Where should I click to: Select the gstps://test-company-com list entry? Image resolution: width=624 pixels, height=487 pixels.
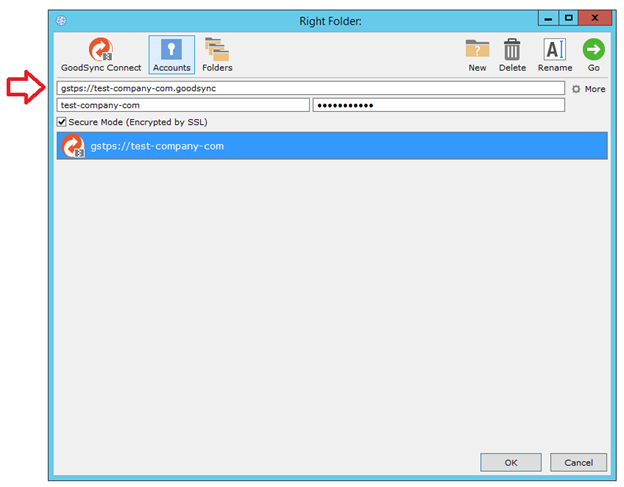[x=331, y=146]
